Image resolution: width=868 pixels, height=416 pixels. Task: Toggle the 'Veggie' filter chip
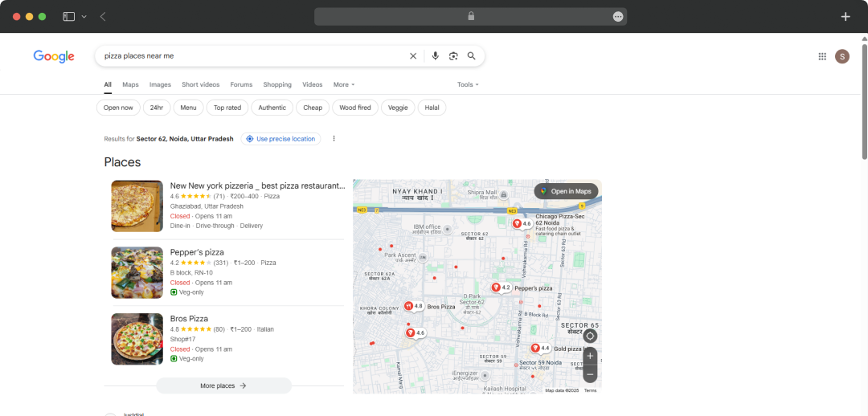pyautogui.click(x=398, y=108)
